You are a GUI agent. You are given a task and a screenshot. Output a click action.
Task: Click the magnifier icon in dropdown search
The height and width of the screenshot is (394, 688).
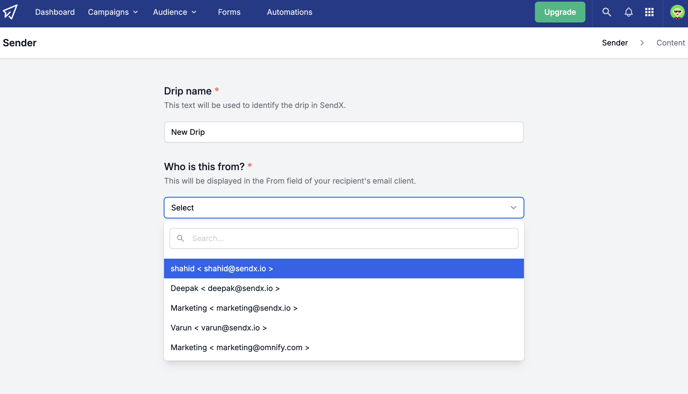click(x=180, y=238)
